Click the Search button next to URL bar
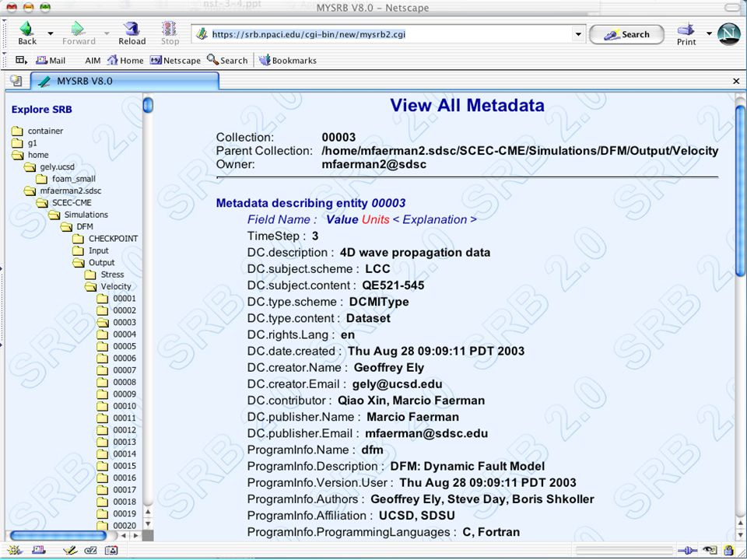 (626, 34)
